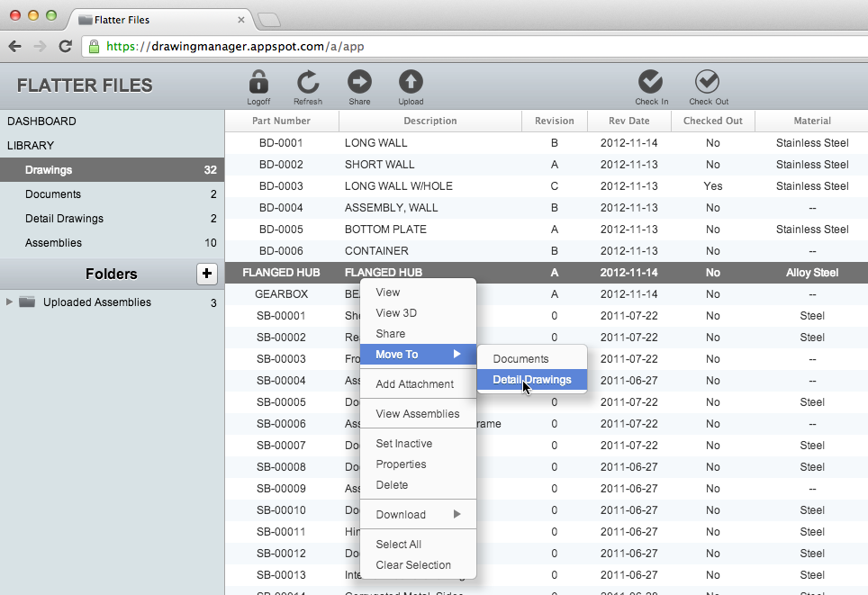The width and height of the screenshot is (868, 595).
Task: Sort by Revision column header
Action: (554, 121)
